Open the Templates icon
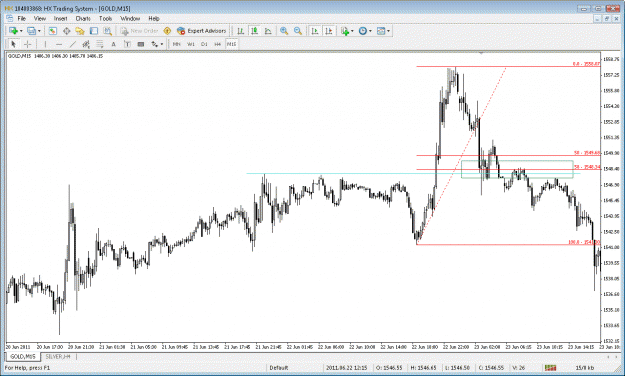Viewport: 625px width, 376px height. pos(381,31)
